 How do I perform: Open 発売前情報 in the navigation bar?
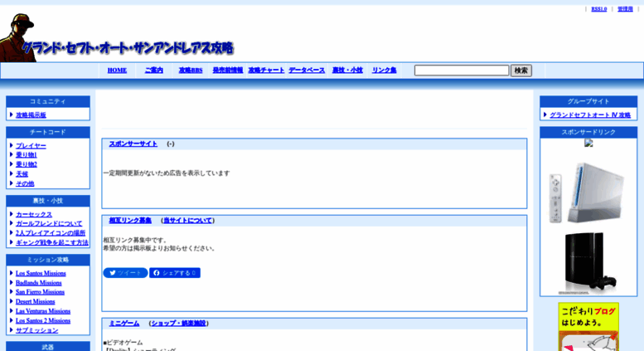(228, 71)
